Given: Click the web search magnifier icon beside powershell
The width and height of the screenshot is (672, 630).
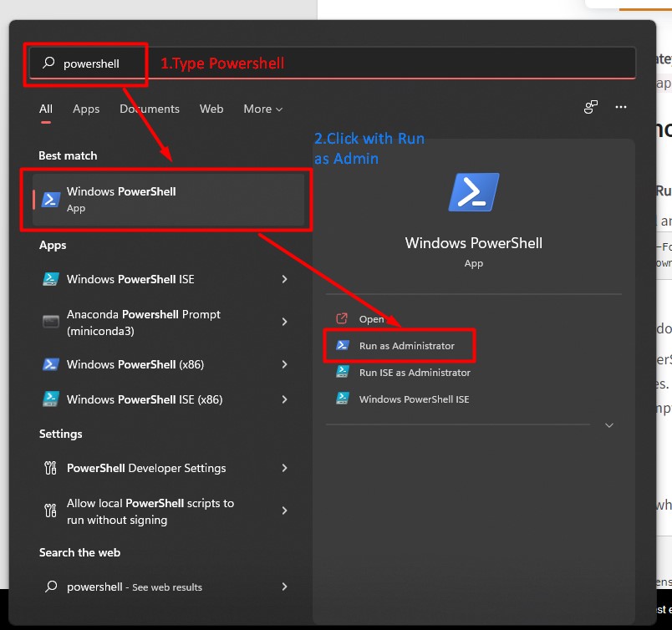Looking at the screenshot, I should click(51, 586).
